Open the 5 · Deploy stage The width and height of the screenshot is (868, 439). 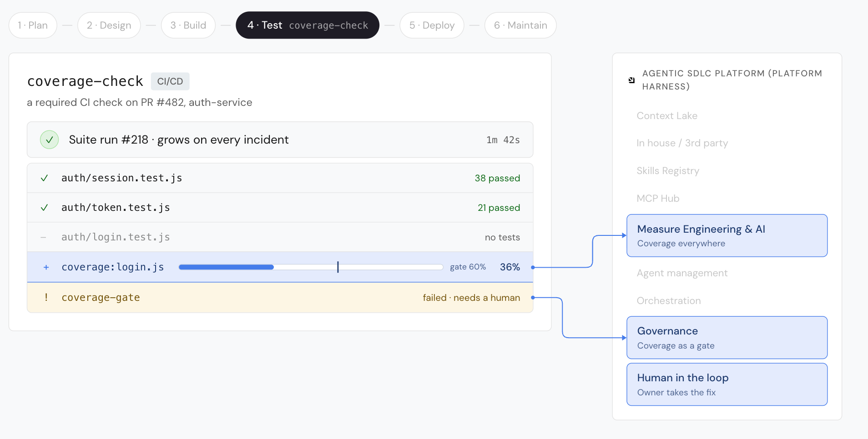[432, 25]
